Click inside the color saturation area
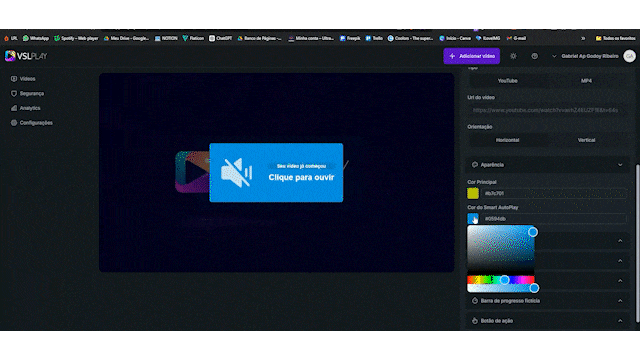Viewport: 640px width, 360px height. pyautogui.click(x=501, y=250)
